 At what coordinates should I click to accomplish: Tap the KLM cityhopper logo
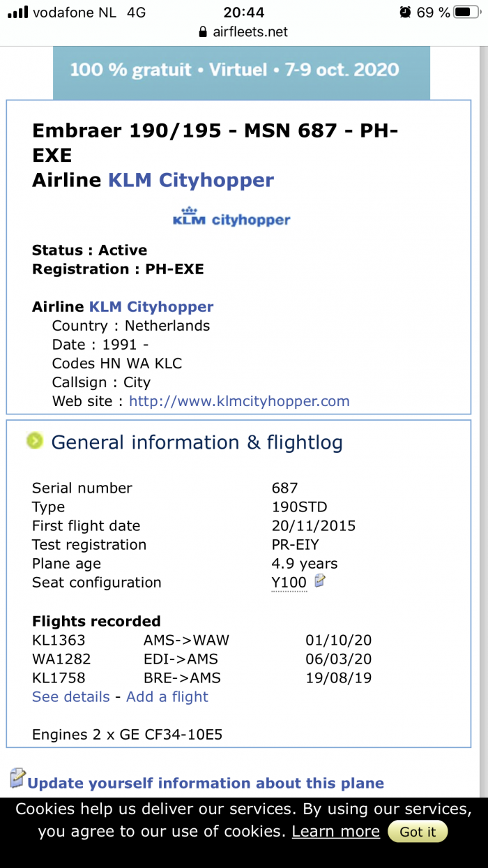(231, 217)
